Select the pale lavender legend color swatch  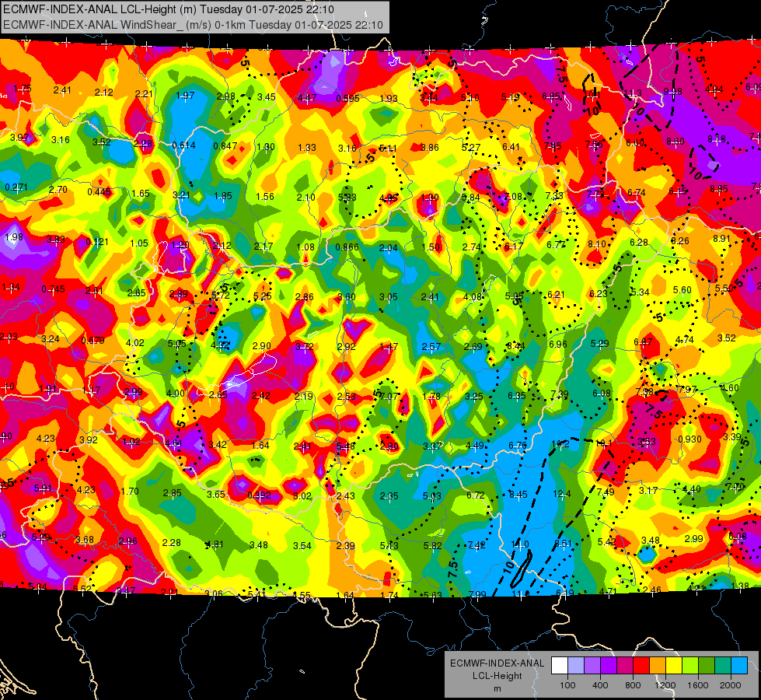click(x=576, y=666)
